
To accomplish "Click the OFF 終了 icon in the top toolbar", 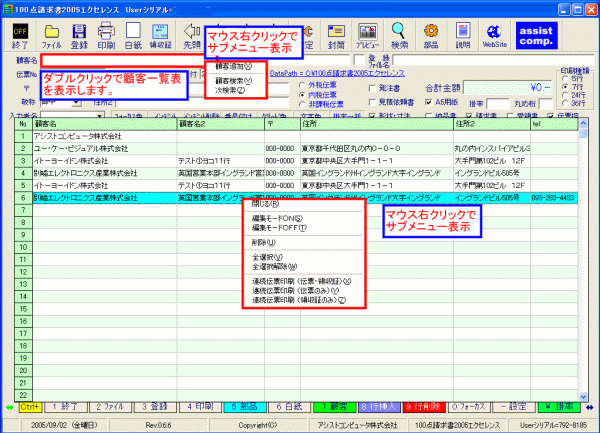I will click(x=20, y=36).
